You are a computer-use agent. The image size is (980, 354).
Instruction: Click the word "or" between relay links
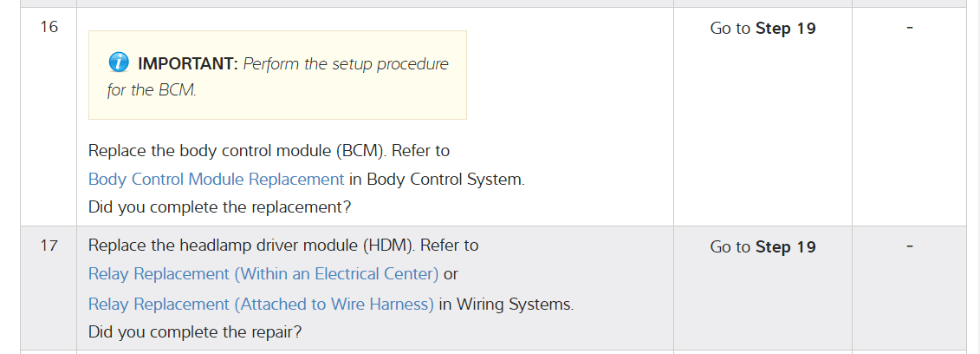click(x=451, y=274)
